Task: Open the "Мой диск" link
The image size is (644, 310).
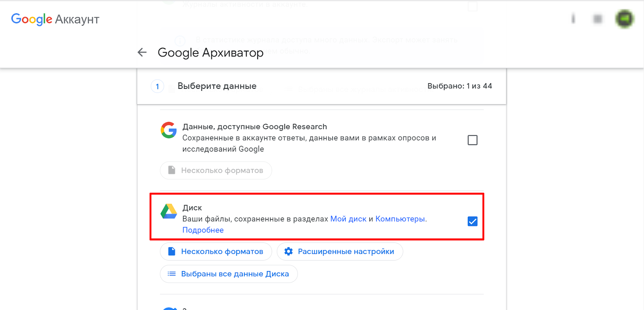Action: pos(348,219)
